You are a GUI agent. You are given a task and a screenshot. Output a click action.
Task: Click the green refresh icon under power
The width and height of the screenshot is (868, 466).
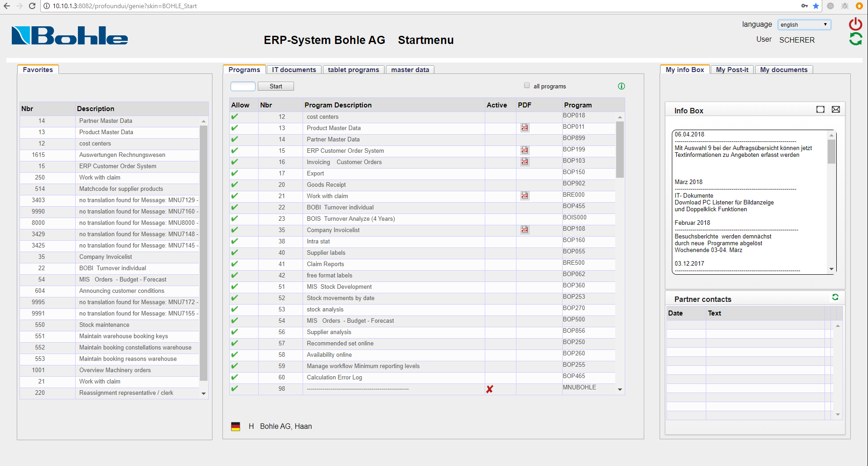(855, 39)
